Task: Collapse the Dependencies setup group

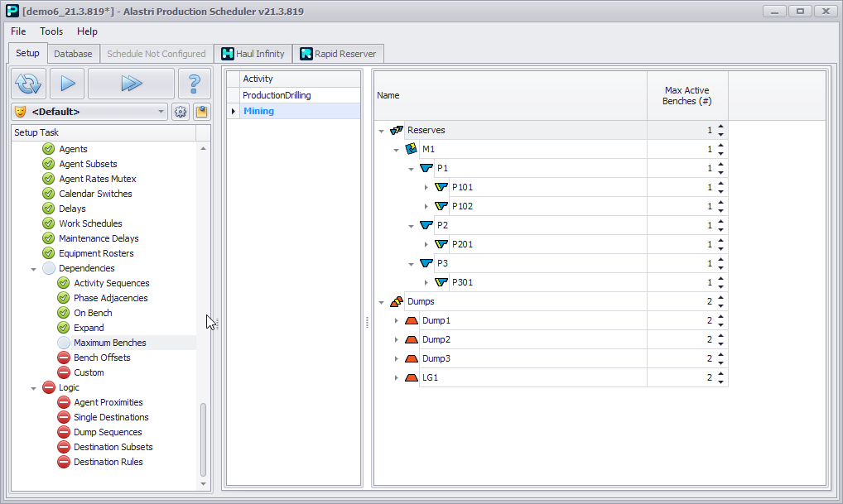Action: coord(34,269)
